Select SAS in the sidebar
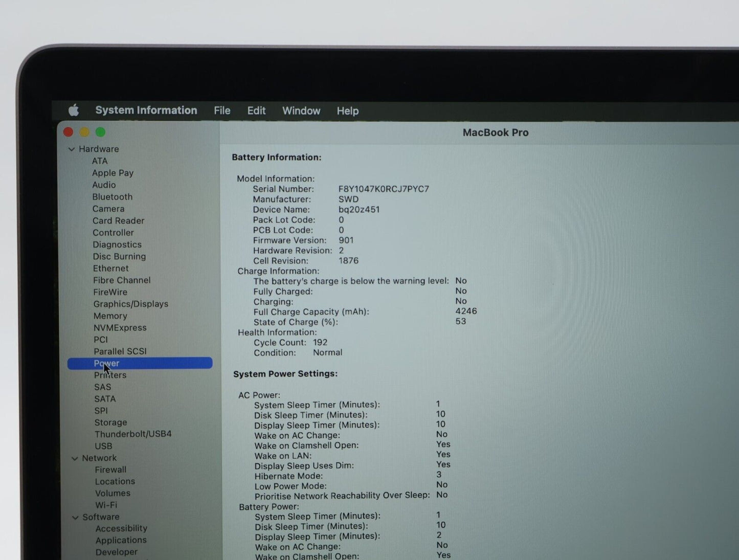 pos(102,387)
